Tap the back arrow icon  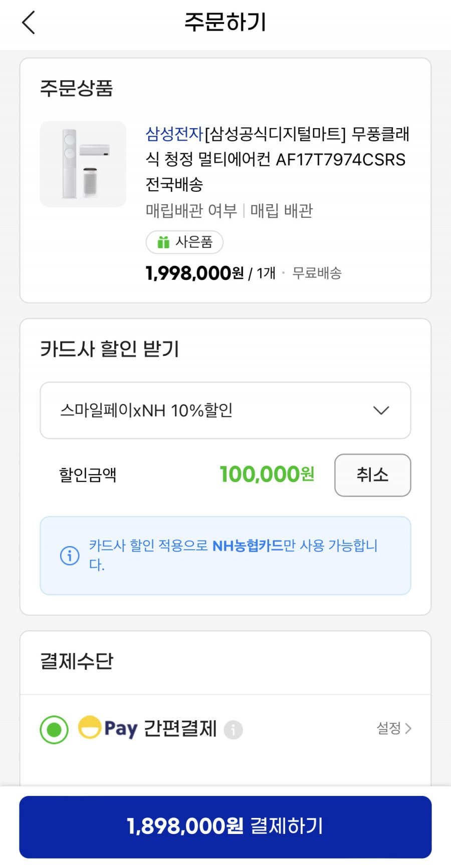coord(29,23)
